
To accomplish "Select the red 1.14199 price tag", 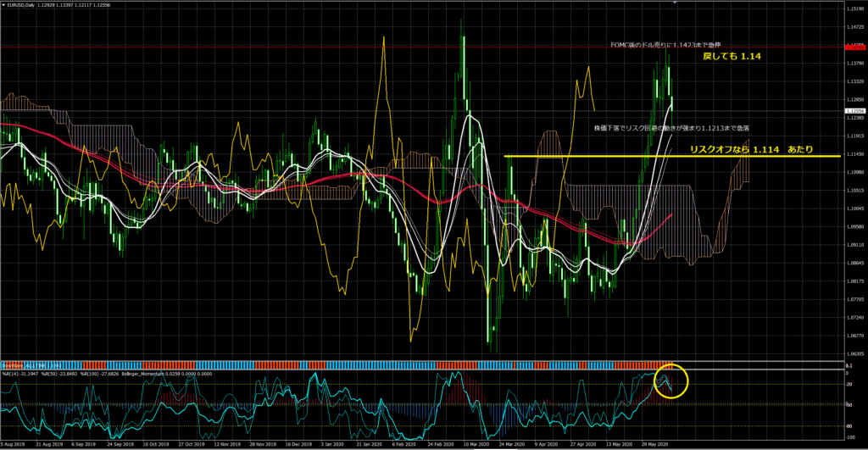I will [854, 47].
